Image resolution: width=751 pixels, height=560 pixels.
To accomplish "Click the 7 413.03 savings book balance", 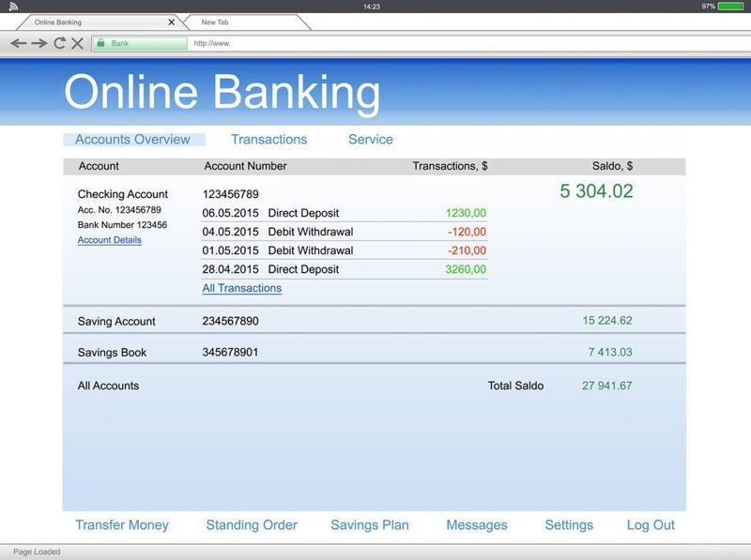I will click(x=610, y=352).
